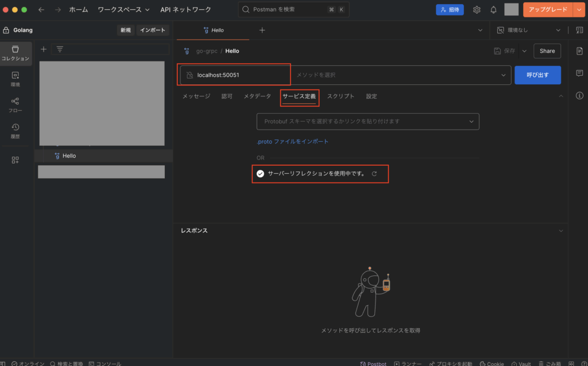
Task: Switch to スクリプト tab
Action: tap(341, 96)
